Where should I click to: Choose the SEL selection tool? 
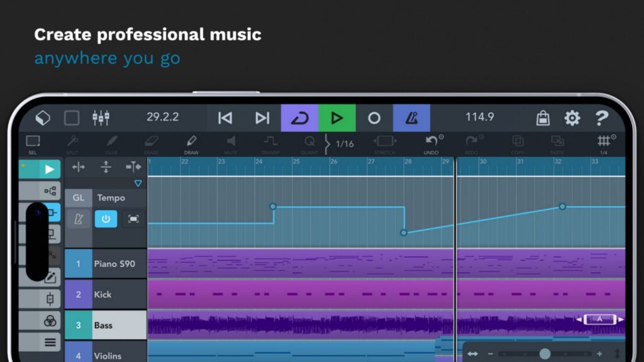(x=33, y=143)
